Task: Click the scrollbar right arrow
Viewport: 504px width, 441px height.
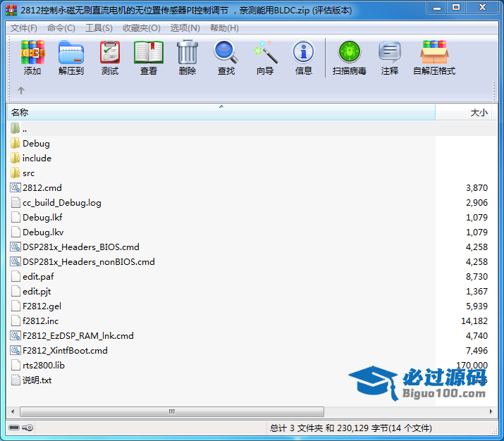Action: [x=491, y=411]
